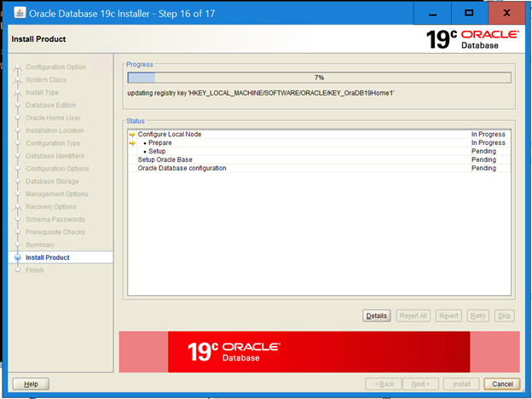The width and height of the screenshot is (532, 399).
Task: Select the Install Type step
Action: point(42,92)
